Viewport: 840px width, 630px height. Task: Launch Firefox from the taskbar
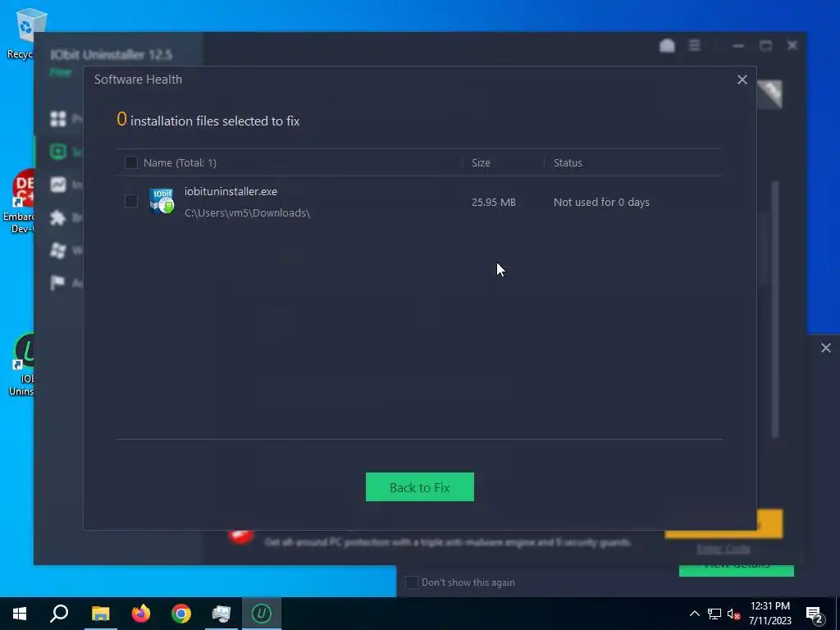coord(141,614)
